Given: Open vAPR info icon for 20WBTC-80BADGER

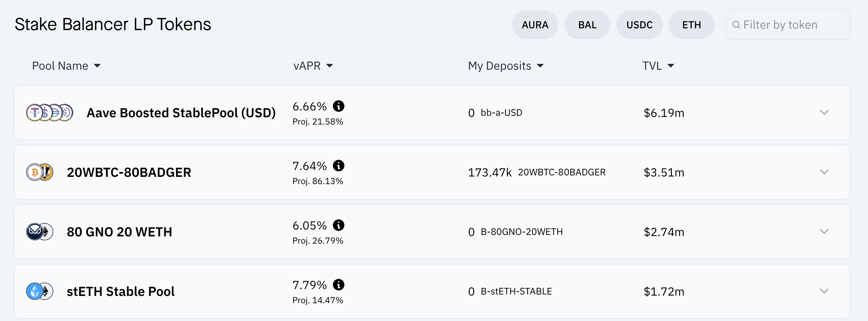Looking at the screenshot, I should point(339,166).
